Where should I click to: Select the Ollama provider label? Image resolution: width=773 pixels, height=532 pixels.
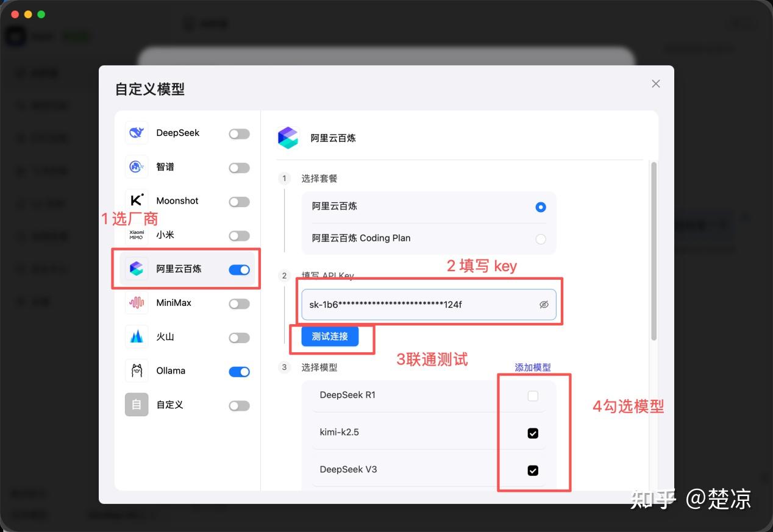(x=171, y=371)
